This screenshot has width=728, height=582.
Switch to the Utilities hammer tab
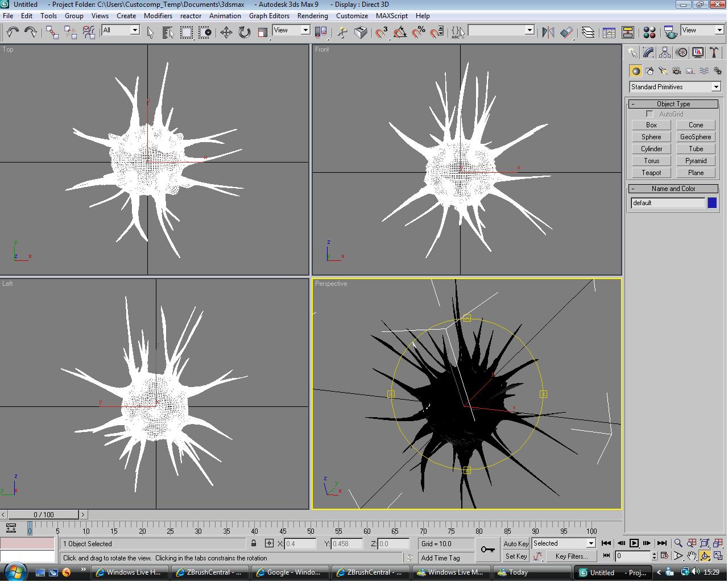(714, 52)
